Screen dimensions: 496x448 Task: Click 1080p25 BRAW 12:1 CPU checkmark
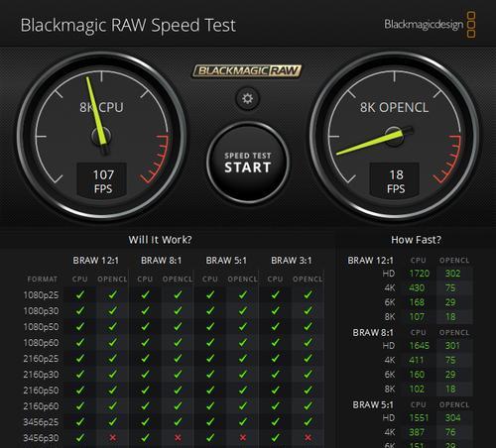coord(80,294)
